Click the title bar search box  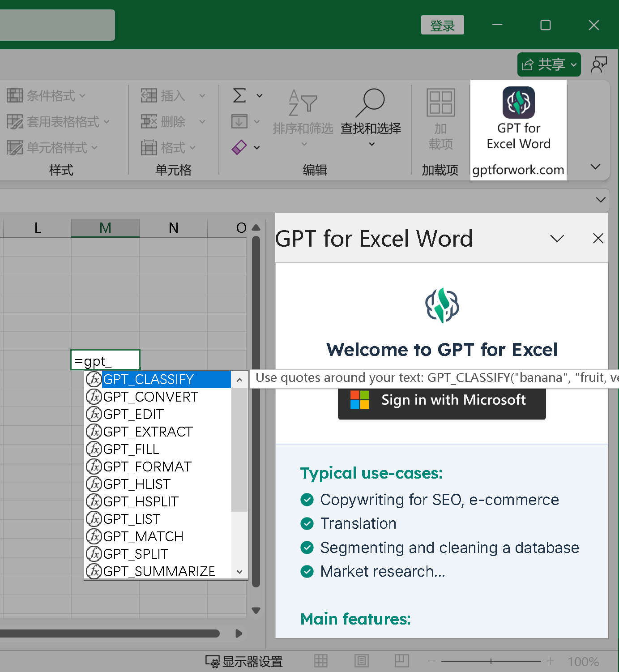coord(57,25)
